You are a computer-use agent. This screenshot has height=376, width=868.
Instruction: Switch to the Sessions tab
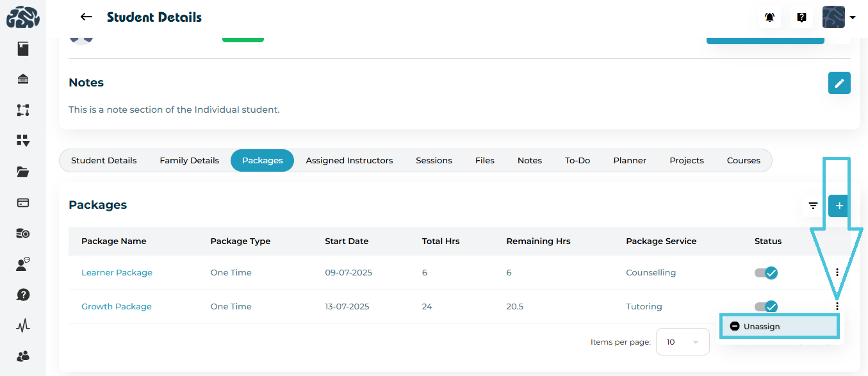pyautogui.click(x=434, y=161)
